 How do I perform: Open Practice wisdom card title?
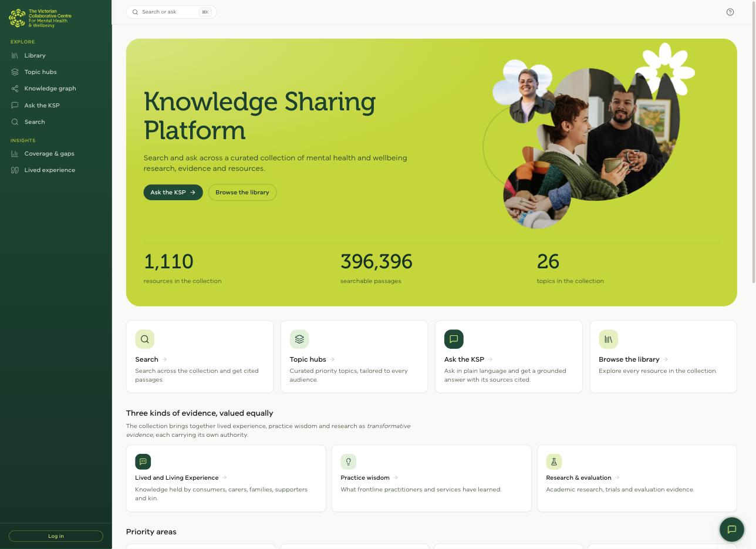click(365, 477)
